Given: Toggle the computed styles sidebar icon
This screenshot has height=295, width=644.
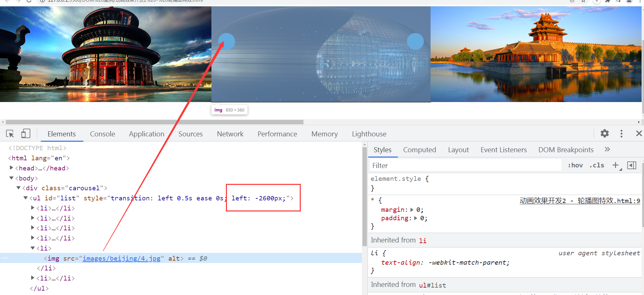Looking at the screenshot, I should click(632, 165).
